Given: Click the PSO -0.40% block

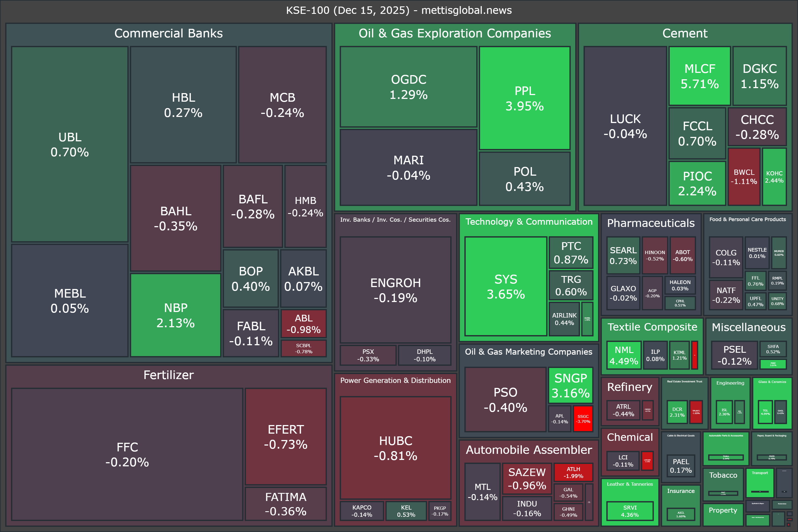Looking at the screenshot, I should (505, 399).
